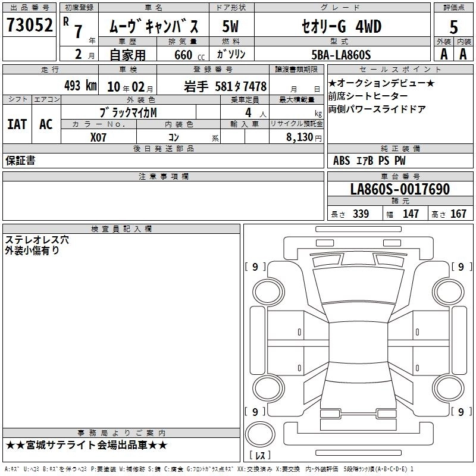
Task: Click the [レス] label under the diagram
Action: (x=259, y=456)
